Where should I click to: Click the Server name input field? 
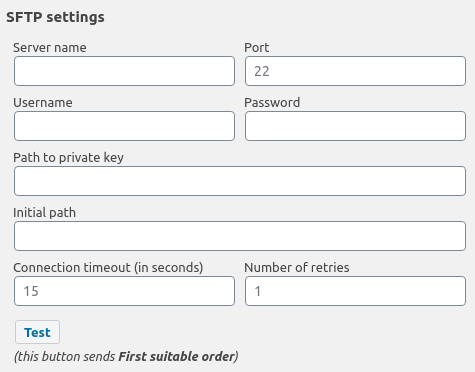pyautogui.click(x=124, y=71)
